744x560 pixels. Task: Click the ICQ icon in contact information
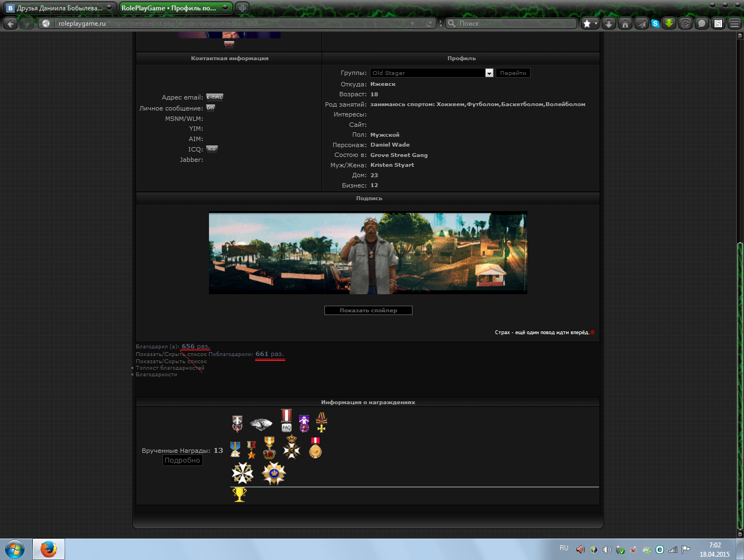[212, 149]
